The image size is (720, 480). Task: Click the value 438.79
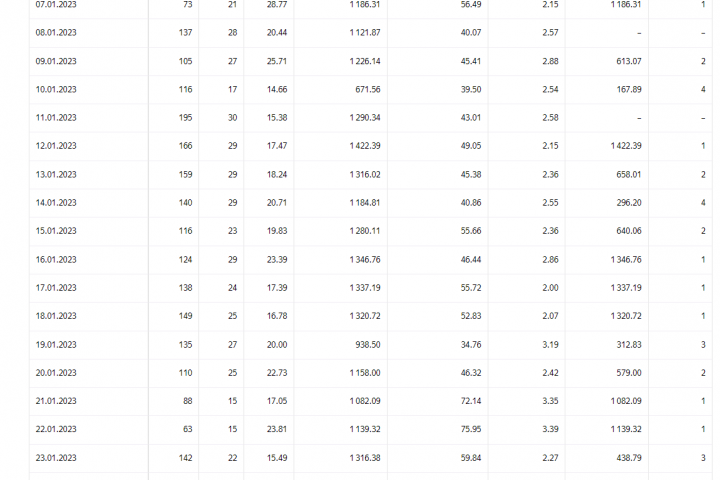coord(625,458)
